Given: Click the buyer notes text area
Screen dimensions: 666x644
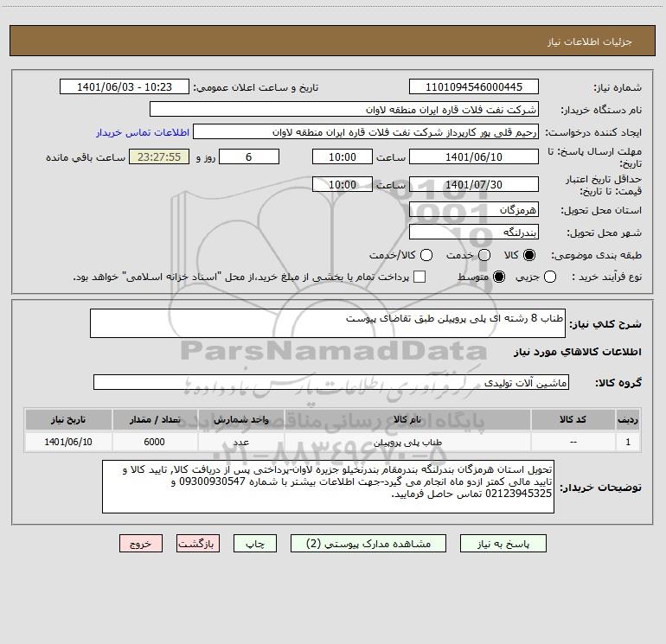Looking at the screenshot, I should (328, 487).
